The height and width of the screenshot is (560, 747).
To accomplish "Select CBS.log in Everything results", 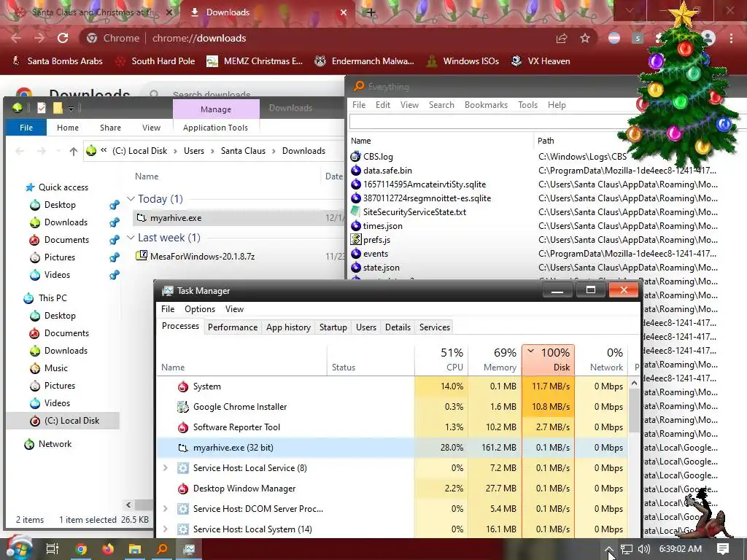I will pyautogui.click(x=378, y=157).
